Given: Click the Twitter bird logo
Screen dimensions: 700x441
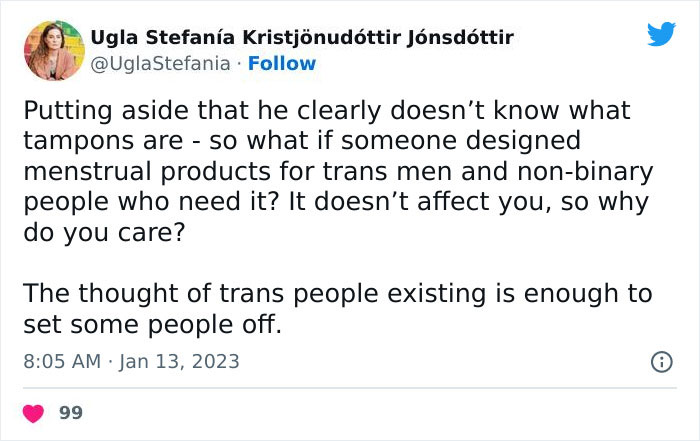Looking at the screenshot, I should (x=661, y=35).
